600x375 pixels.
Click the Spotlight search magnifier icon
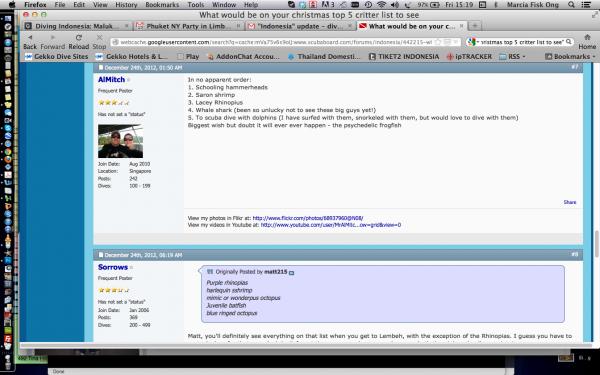(x=571, y=5)
